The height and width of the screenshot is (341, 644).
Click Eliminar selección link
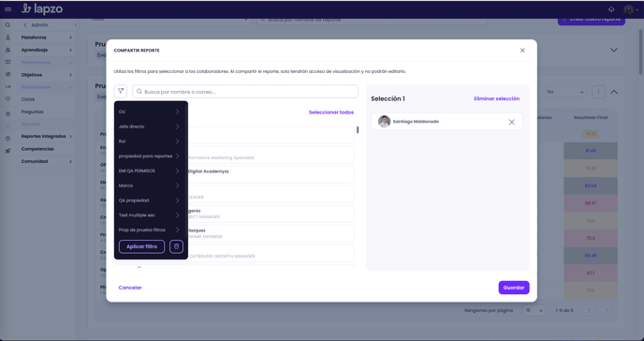pyautogui.click(x=496, y=98)
